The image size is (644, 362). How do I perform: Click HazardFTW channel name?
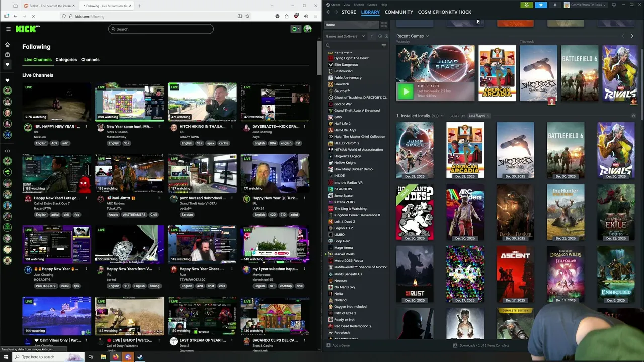click(x=42, y=208)
